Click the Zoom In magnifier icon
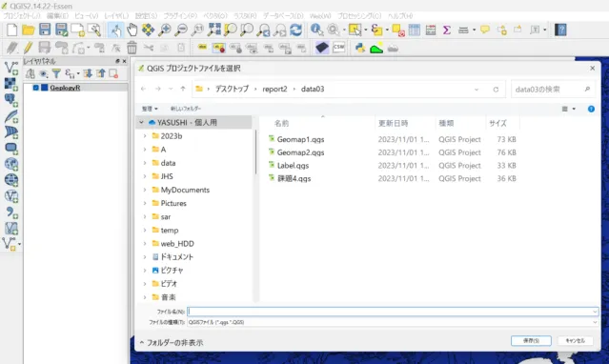Viewport: 609px width, 364px height. tap(164, 30)
